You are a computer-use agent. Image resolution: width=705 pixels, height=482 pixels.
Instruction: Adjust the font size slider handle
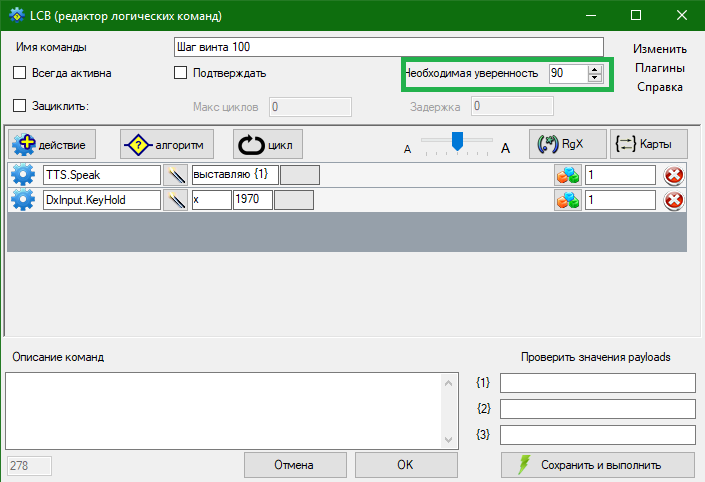click(x=457, y=141)
